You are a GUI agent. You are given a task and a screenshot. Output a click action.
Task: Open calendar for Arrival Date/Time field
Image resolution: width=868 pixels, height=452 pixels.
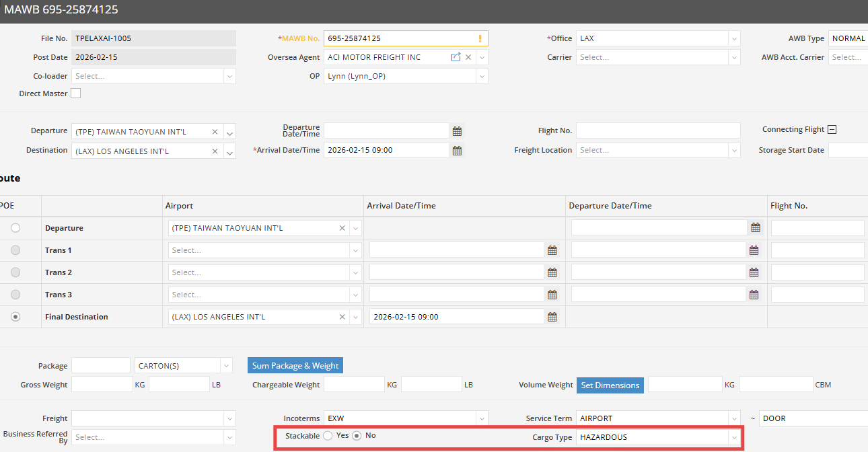tap(457, 151)
